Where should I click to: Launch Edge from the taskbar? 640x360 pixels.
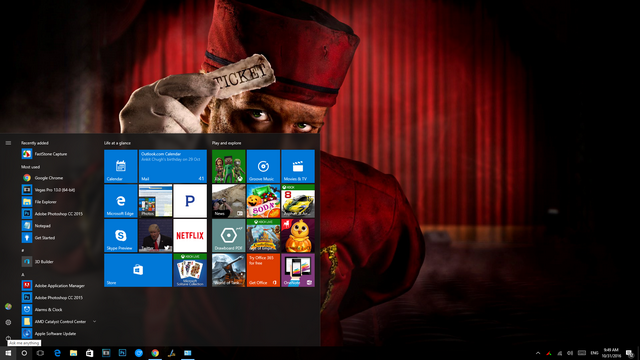tap(57, 353)
